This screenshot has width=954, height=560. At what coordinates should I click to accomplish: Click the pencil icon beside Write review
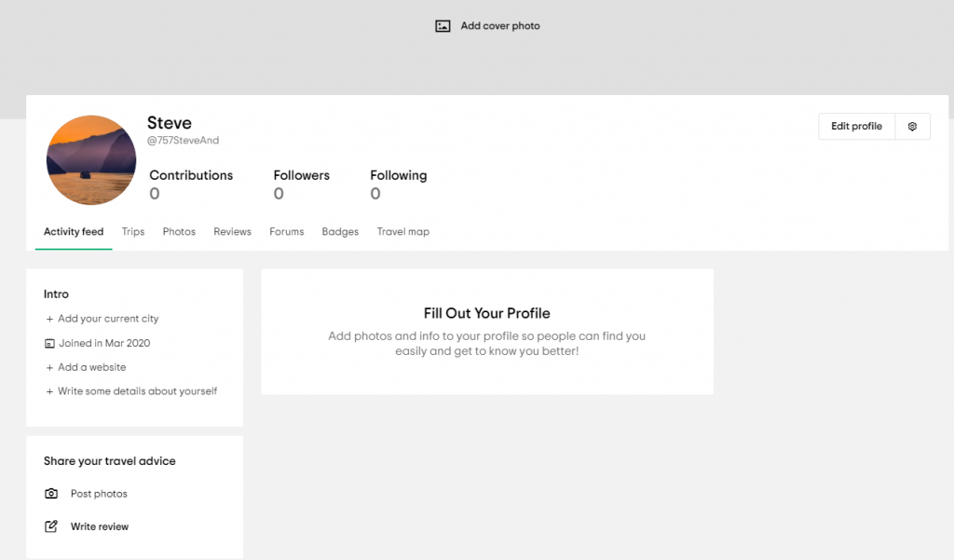(51, 526)
